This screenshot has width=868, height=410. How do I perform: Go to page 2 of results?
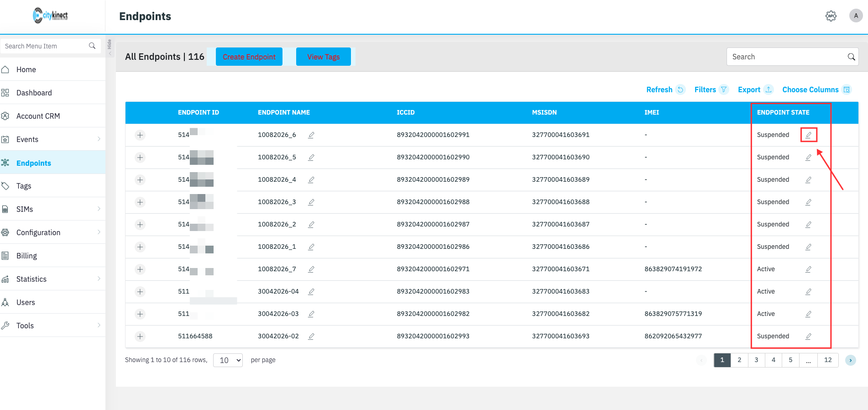click(x=739, y=360)
